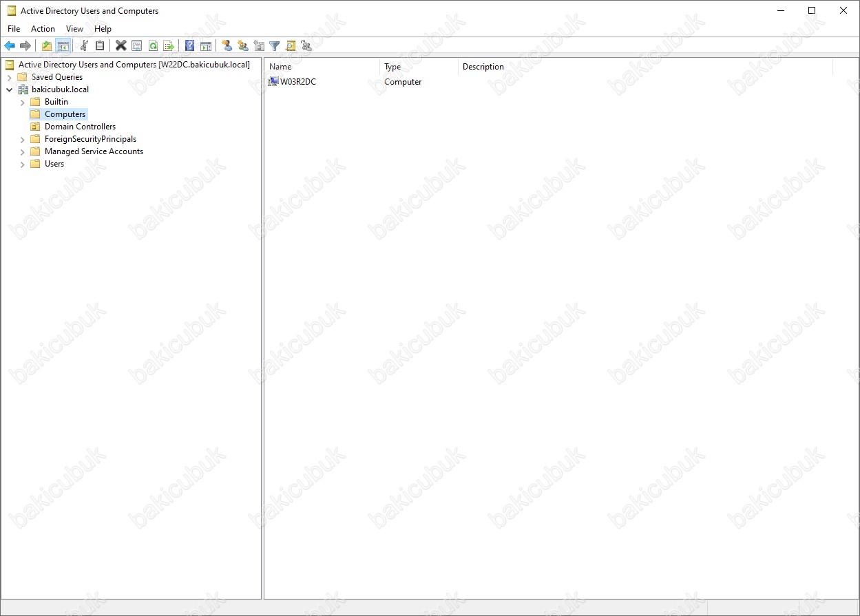Select the Builtin tree item

[x=56, y=102]
